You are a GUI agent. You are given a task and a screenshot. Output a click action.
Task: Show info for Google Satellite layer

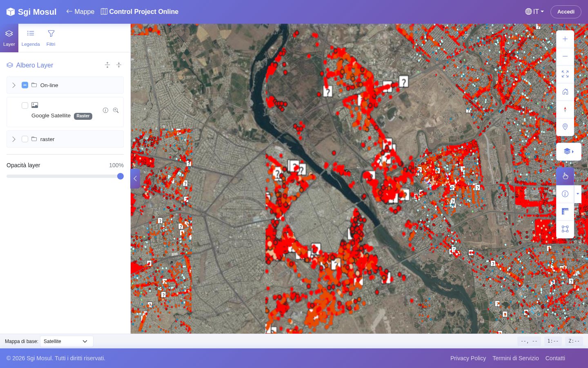click(105, 110)
